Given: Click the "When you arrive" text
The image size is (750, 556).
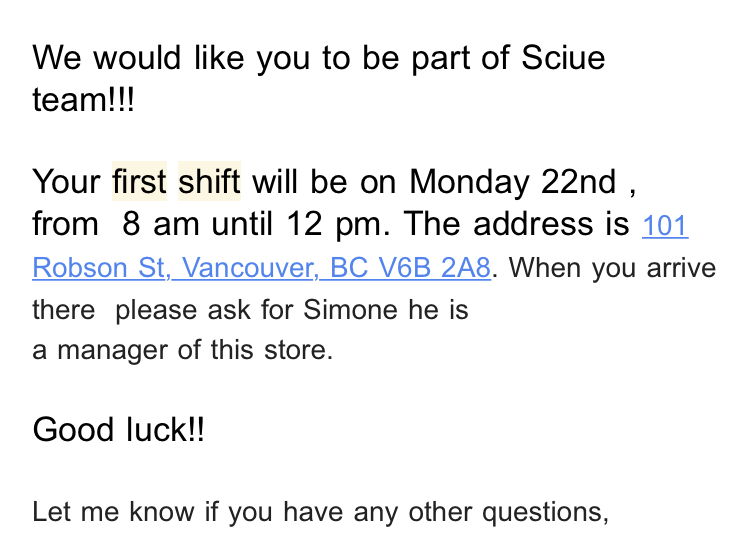Looking at the screenshot, I should pyautogui.click(x=618, y=268).
